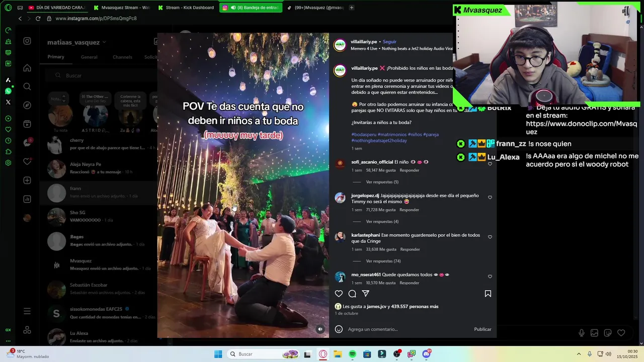Switch to the Channels inbox tab
Image resolution: width=644 pixels, height=362 pixels.
click(122, 57)
